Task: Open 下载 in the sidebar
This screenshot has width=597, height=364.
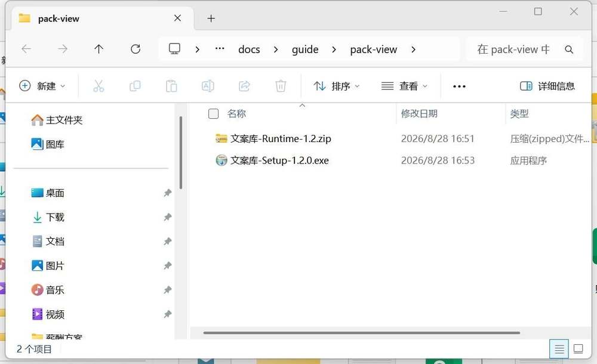Action: tap(48, 217)
